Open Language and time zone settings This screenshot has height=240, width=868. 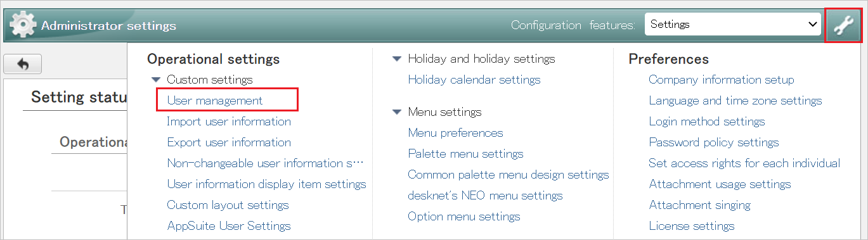pos(735,101)
